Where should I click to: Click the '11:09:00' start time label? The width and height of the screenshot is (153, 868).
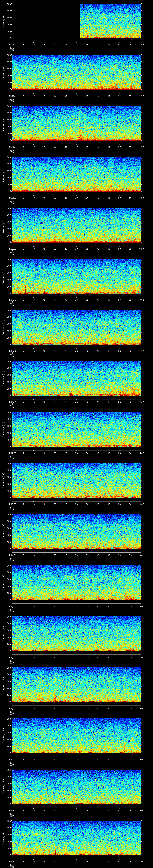tap(12, 300)
